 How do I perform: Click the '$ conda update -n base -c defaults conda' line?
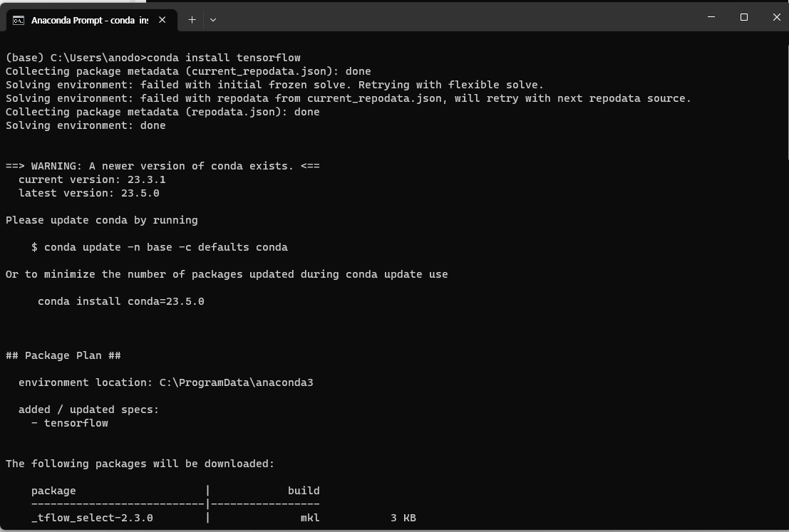(160, 247)
